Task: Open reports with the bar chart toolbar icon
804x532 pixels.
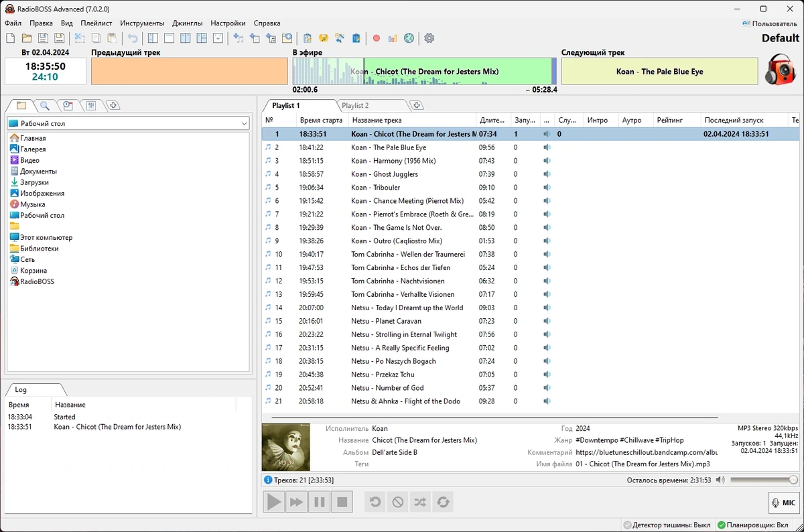Action: tap(393, 38)
